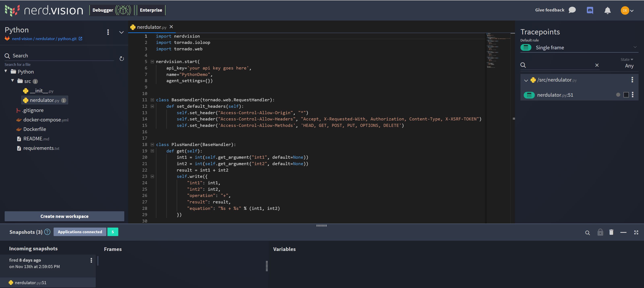The image size is (644, 288).
Task: Fold nerdvision.start block at line 5
Action: [152, 61]
